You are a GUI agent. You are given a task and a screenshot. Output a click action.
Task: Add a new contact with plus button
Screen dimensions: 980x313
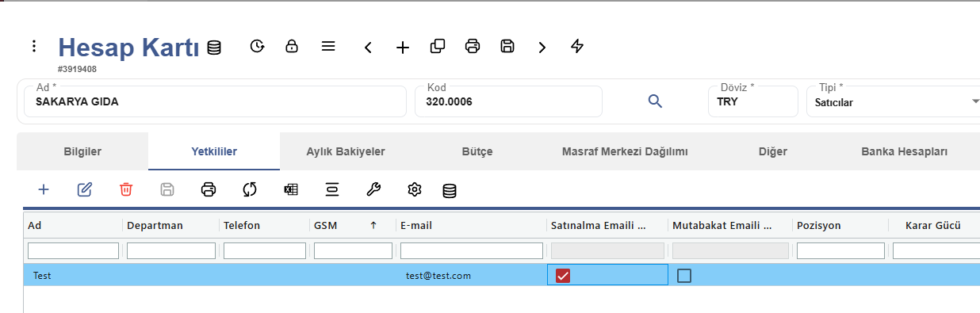point(44,189)
